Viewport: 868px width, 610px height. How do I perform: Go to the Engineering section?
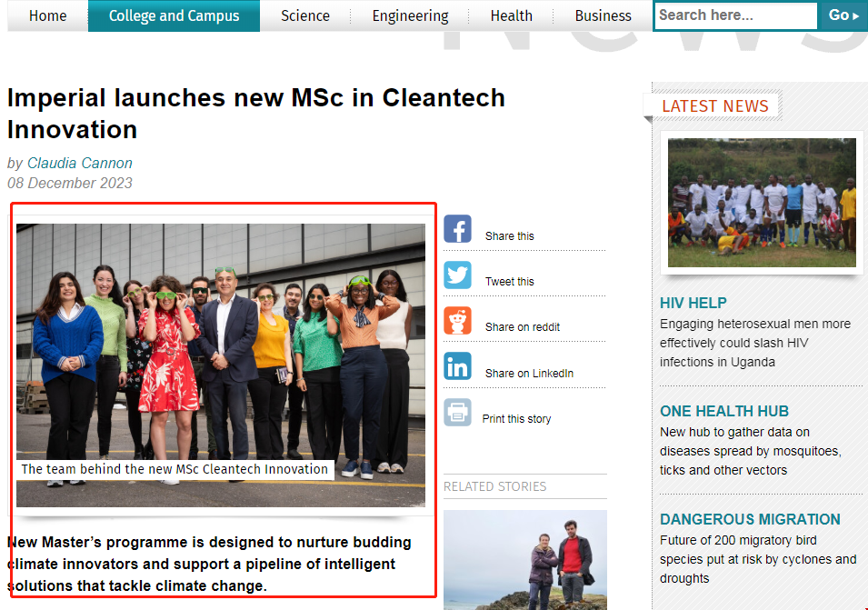click(x=410, y=15)
